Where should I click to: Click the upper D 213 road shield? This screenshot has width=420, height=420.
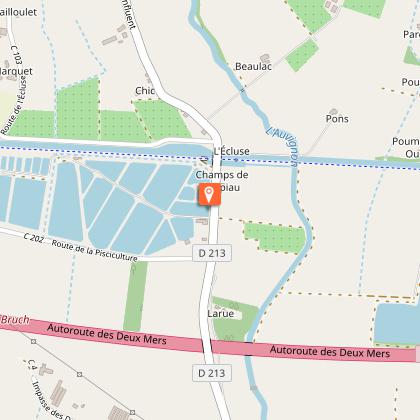coord(212,253)
